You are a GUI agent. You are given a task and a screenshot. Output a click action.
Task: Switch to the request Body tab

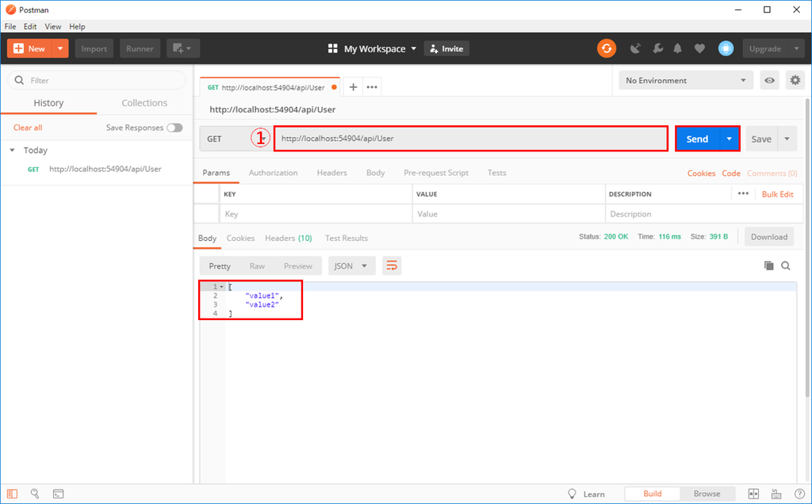[375, 173]
